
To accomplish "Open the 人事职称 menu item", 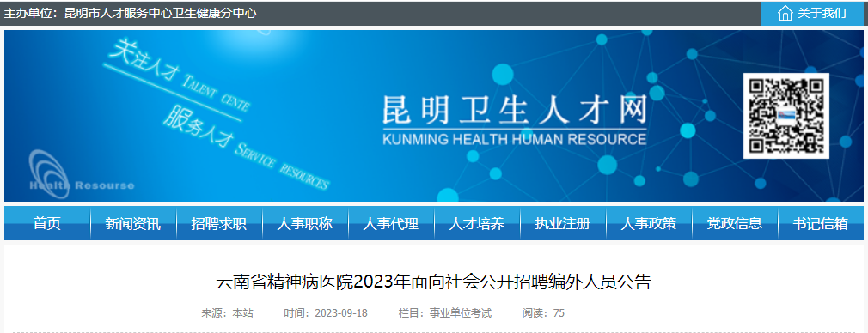I will (x=305, y=223).
